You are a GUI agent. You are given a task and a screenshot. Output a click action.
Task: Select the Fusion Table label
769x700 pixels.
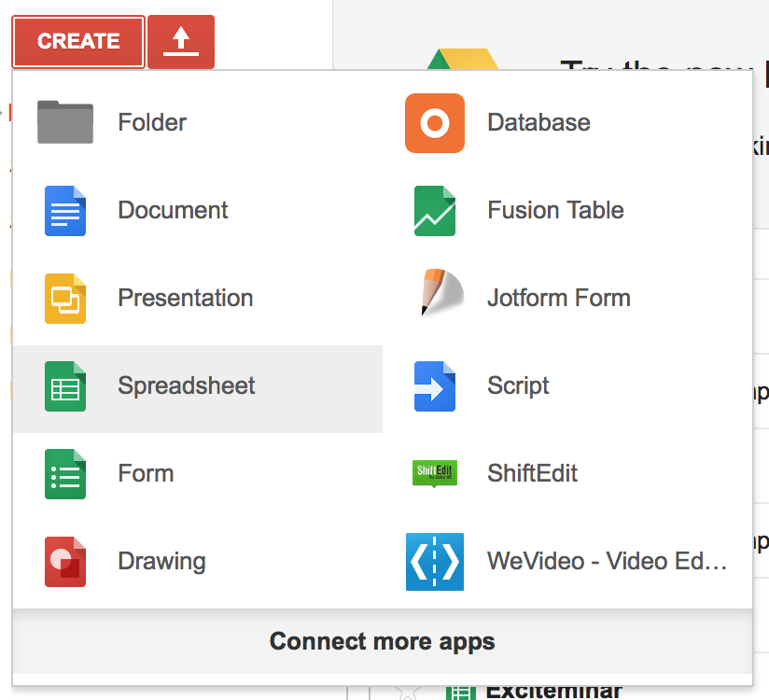pos(555,210)
